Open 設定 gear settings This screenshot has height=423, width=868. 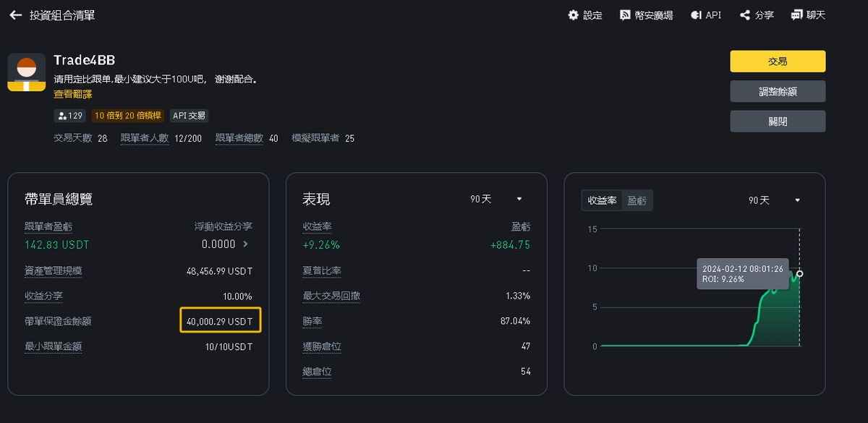(585, 15)
